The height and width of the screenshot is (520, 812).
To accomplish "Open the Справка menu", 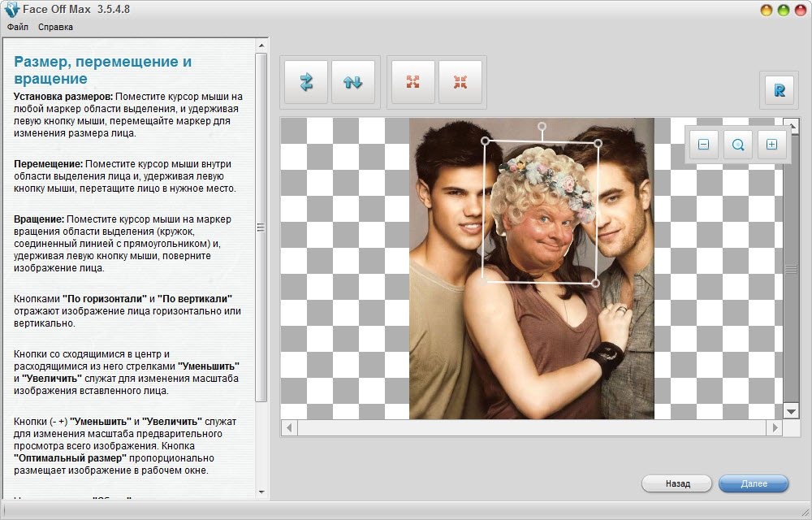I will point(55,27).
